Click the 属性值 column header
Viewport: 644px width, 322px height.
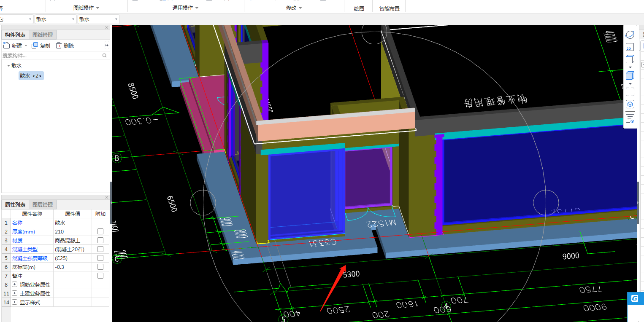tap(73, 214)
